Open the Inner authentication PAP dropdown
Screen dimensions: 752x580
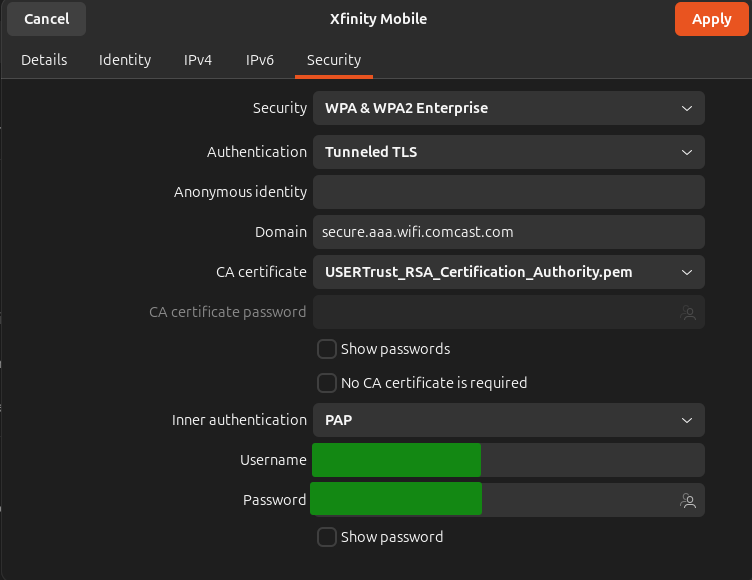(x=508, y=420)
